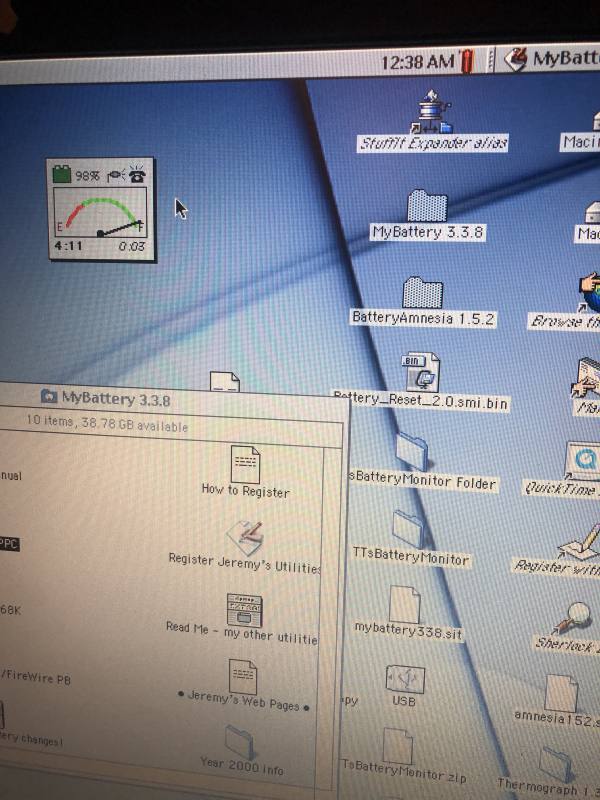Select the TsBatteryMonitor.zip file icon
The width and height of the screenshot is (600, 800).
point(397,746)
